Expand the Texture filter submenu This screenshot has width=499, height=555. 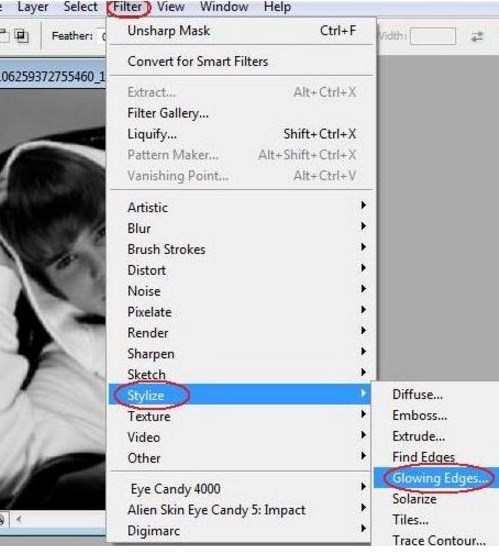(x=241, y=416)
